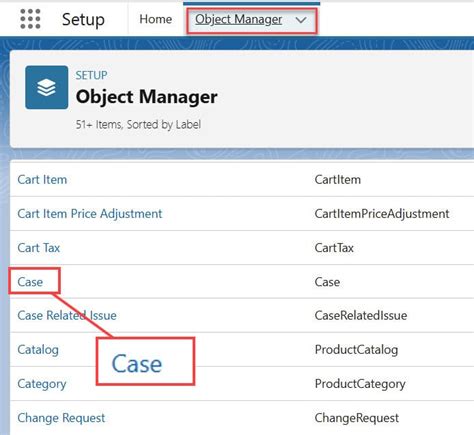
Task: Open the Cart Item object link
Action: (42, 180)
